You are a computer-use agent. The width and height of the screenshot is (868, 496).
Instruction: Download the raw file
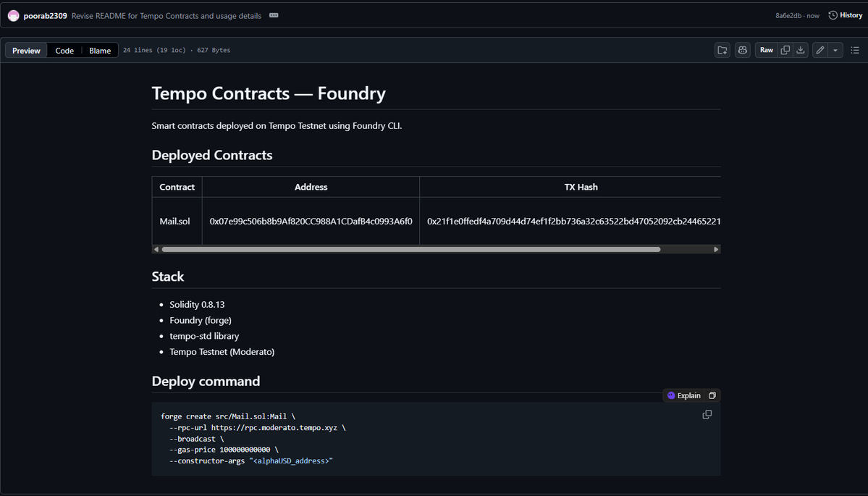pos(801,51)
